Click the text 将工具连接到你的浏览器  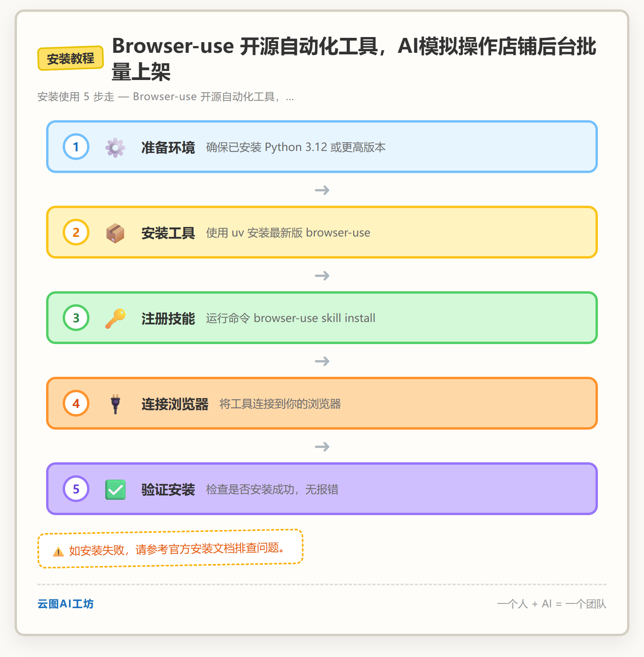(280, 404)
